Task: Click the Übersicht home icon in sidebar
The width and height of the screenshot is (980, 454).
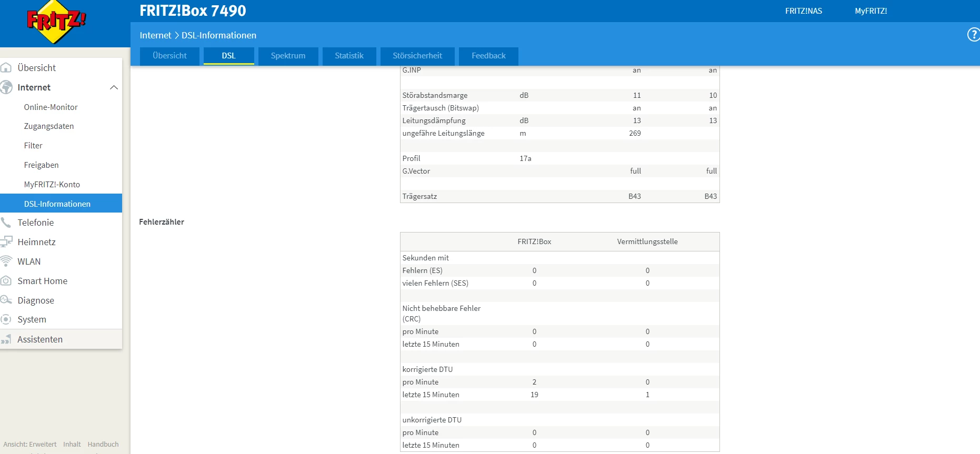Action: 6,68
